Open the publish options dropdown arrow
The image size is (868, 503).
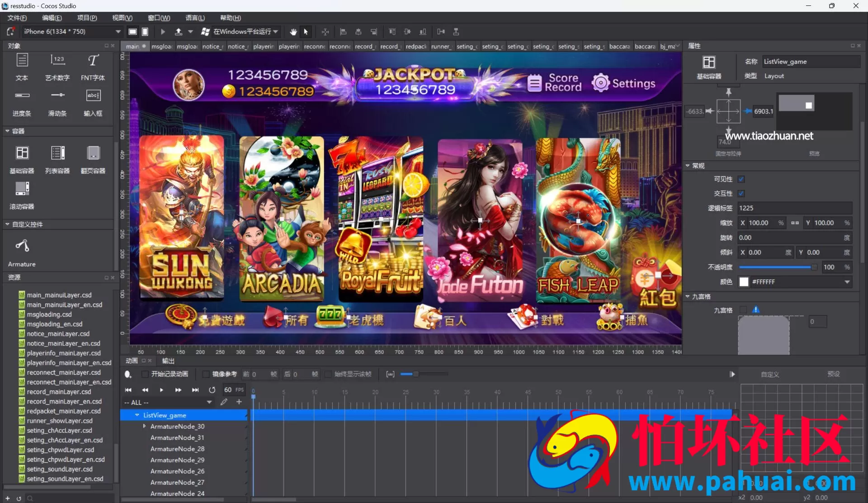coord(191,32)
